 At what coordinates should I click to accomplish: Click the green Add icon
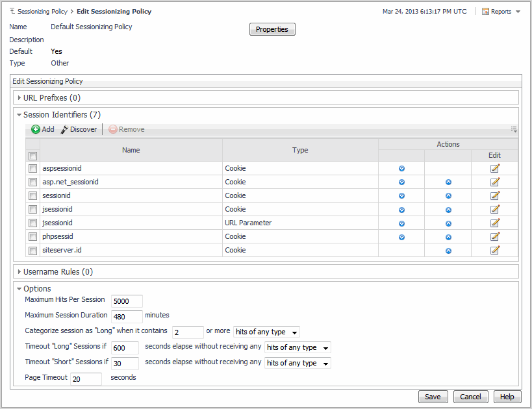coord(36,129)
